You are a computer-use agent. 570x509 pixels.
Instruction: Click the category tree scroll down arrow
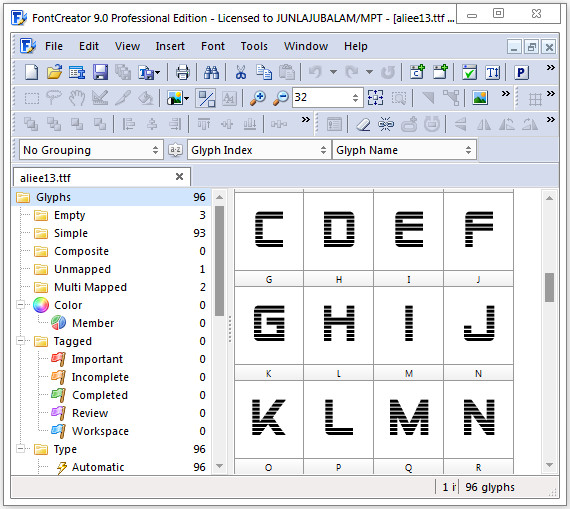click(x=219, y=466)
